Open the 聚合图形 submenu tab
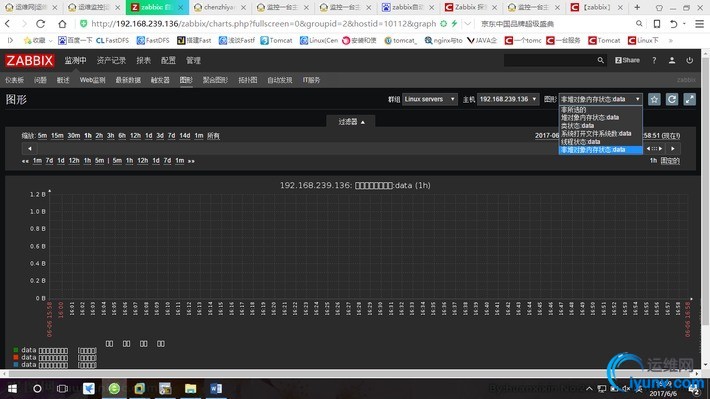The width and height of the screenshot is (710, 399). [215, 80]
